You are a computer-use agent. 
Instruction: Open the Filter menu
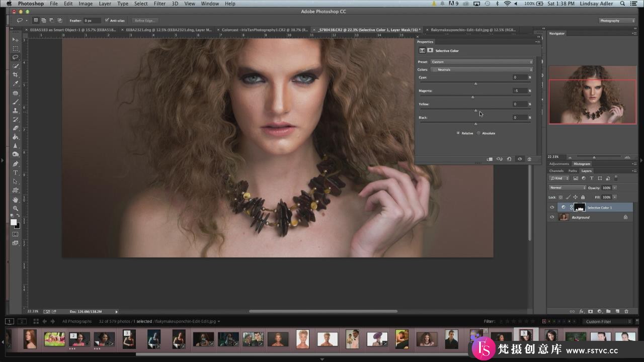pyautogui.click(x=159, y=4)
